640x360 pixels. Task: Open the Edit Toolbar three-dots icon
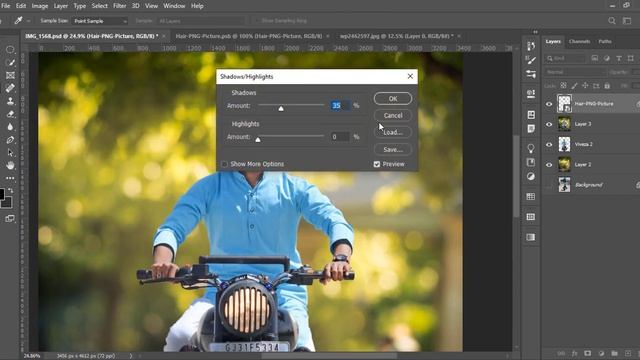[x=10, y=178]
